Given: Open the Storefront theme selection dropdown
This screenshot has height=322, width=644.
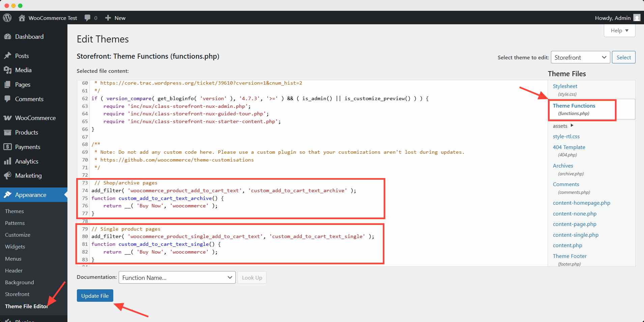Looking at the screenshot, I should click(580, 57).
